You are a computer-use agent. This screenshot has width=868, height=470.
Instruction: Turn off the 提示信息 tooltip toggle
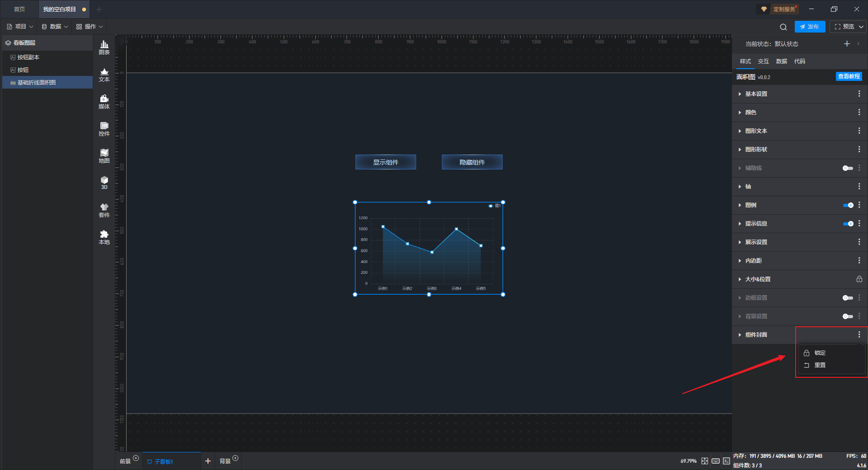pos(848,224)
